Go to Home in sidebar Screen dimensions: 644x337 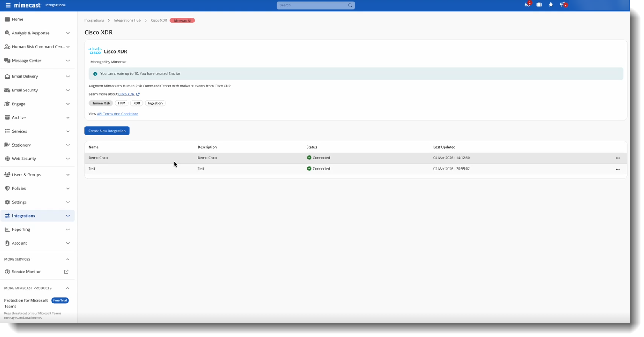[18, 19]
